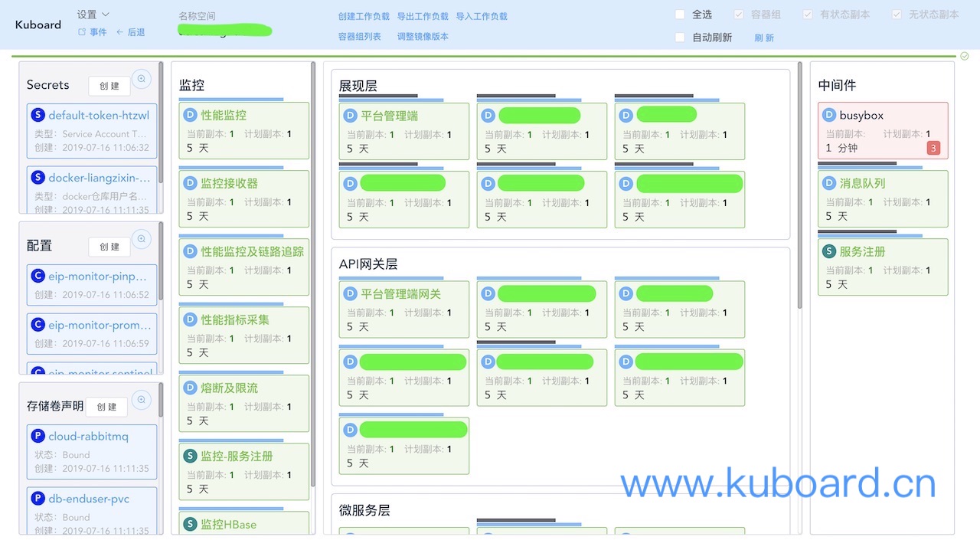Click the Secrets panel scrollbar
Screen dimensions: 980x550
pyautogui.click(x=161, y=123)
